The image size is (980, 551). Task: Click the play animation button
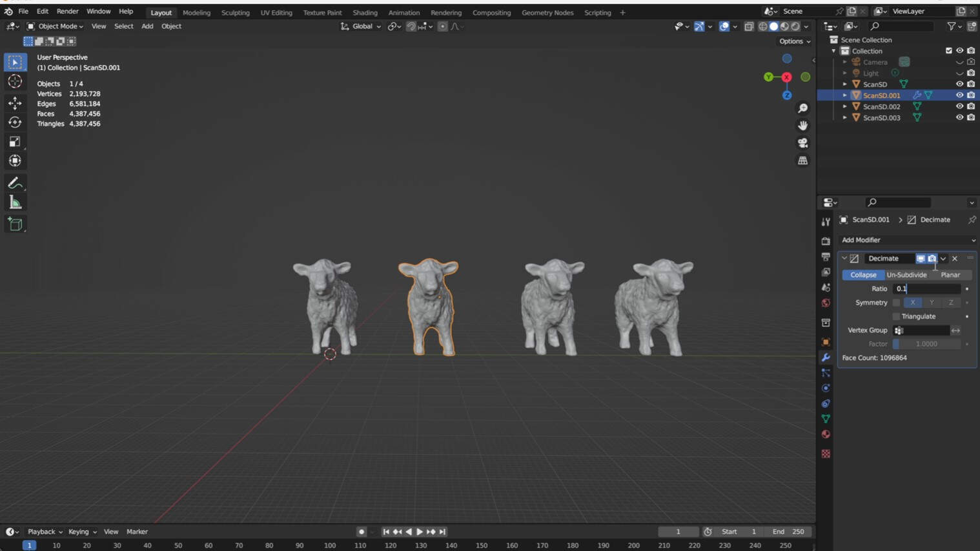click(x=420, y=532)
